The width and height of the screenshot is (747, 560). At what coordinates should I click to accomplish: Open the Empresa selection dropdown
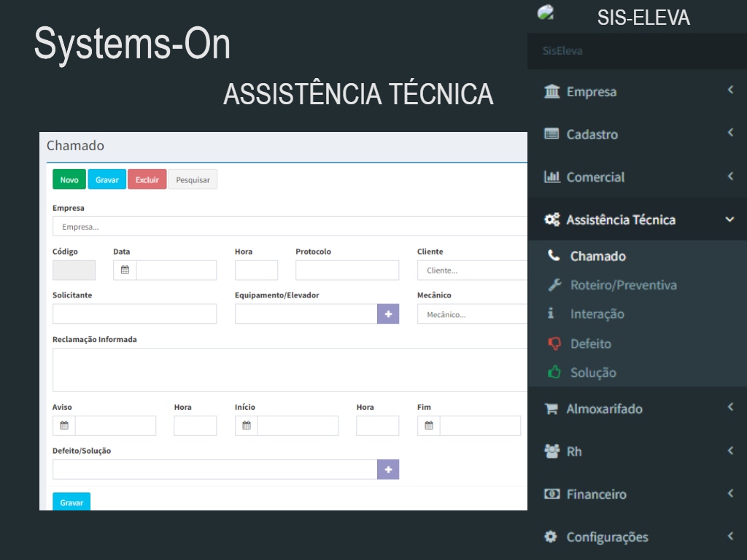point(290,226)
